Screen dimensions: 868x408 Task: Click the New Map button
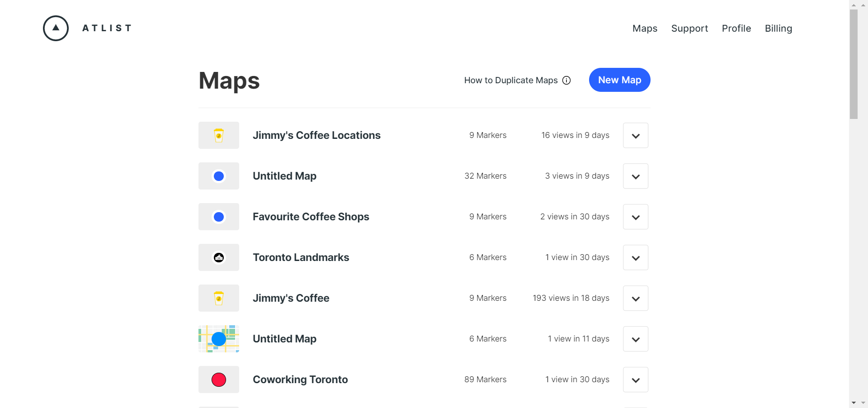point(619,80)
